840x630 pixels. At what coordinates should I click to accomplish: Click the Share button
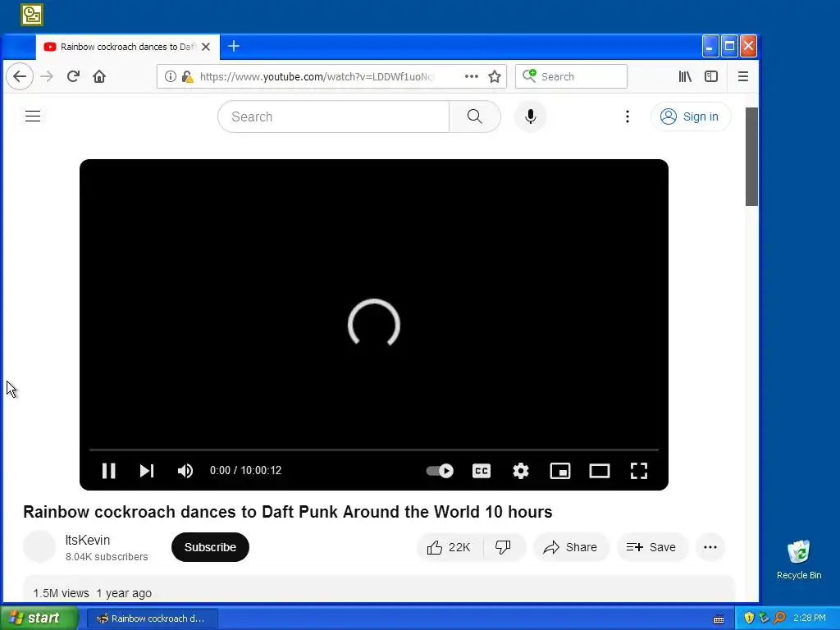pyautogui.click(x=571, y=547)
